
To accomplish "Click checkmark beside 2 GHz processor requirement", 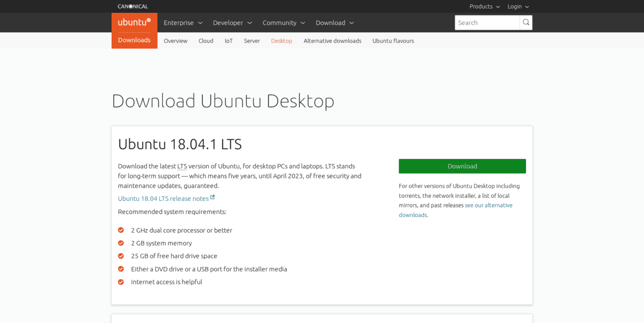I will tap(121, 230).
